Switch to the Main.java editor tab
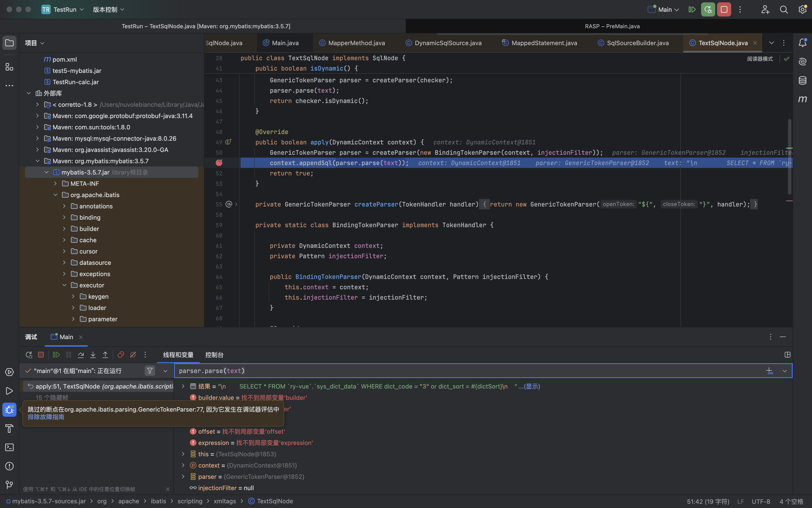Screen dimensions: 812x508 (285, 43)
